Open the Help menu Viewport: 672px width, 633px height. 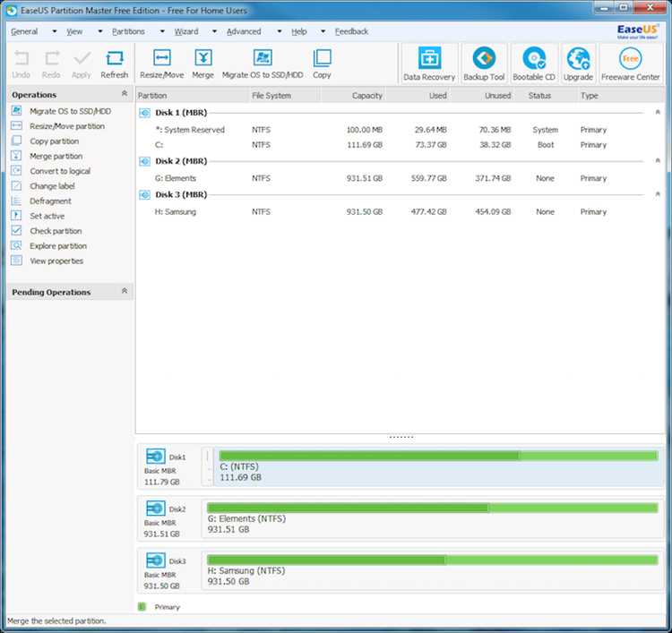click(299, 31)
